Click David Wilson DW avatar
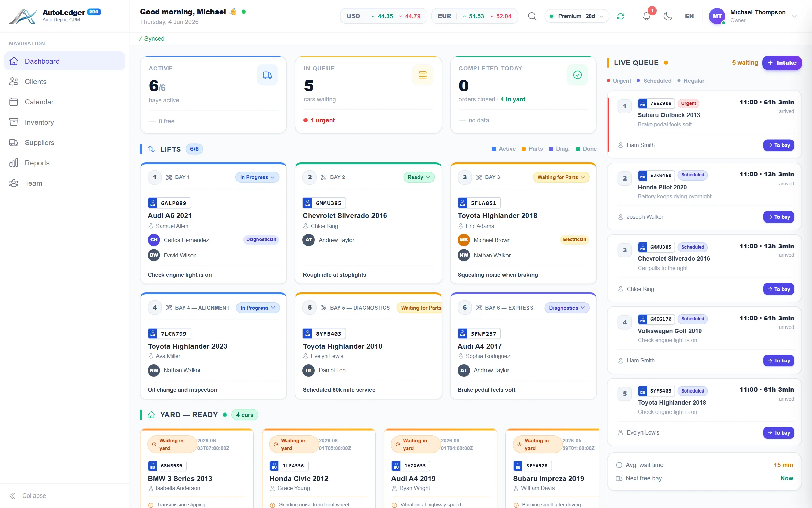Screen dimensions: 812x508 [154, 255]
